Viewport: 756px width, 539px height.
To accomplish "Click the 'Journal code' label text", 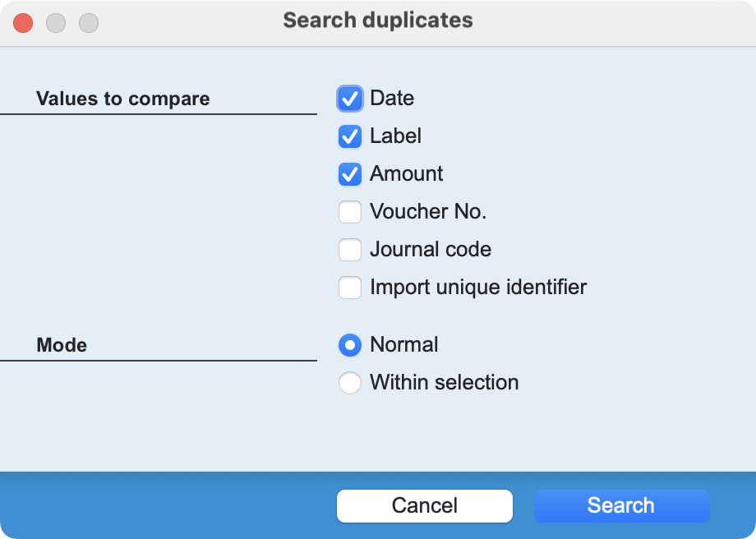I will (x=431, y=250).
